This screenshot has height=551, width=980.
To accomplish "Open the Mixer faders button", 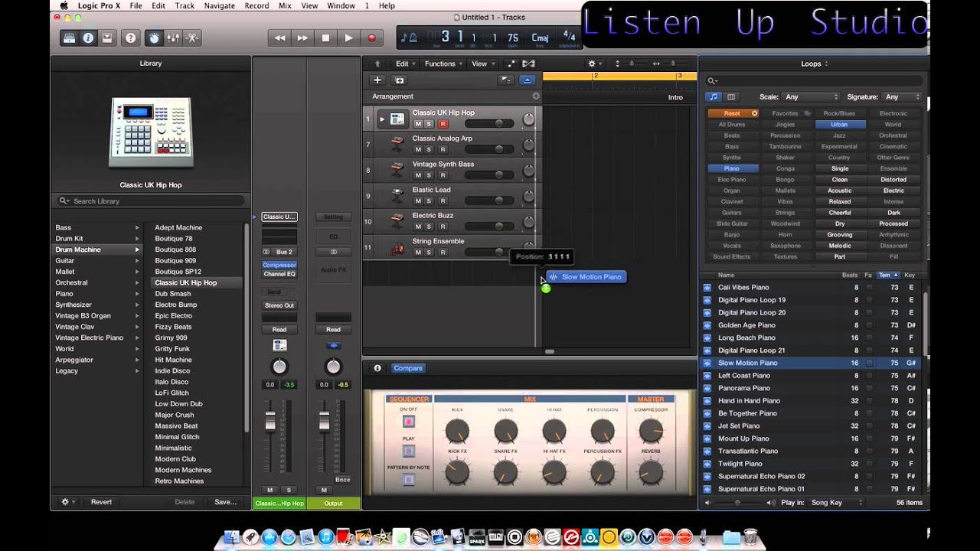I will (x=173, y=37).
